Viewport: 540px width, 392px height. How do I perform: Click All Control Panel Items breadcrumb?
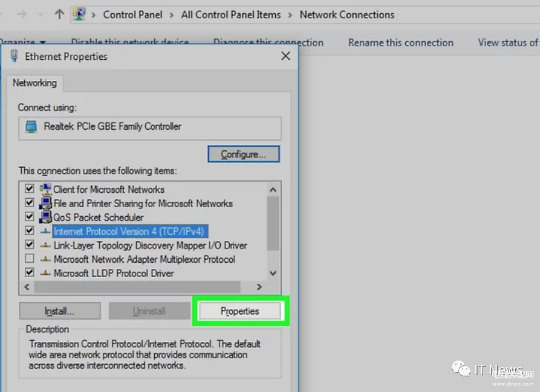[x=231, y=14]
